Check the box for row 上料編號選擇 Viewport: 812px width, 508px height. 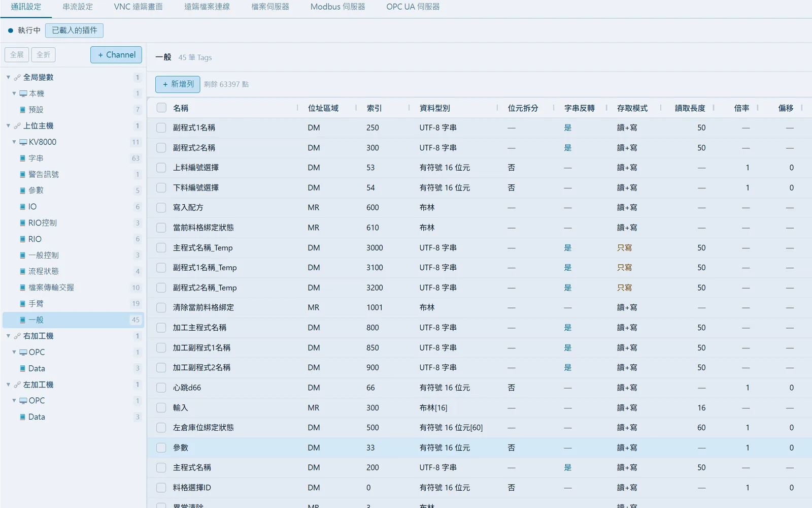click(x=161, y=168)
